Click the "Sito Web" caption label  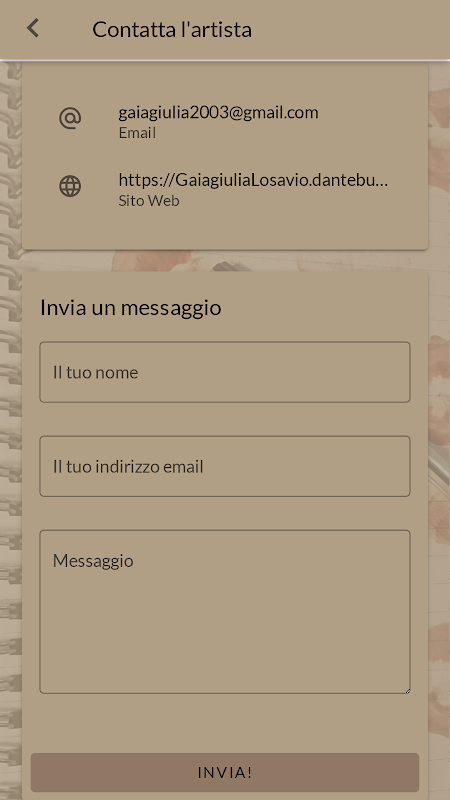149,201
